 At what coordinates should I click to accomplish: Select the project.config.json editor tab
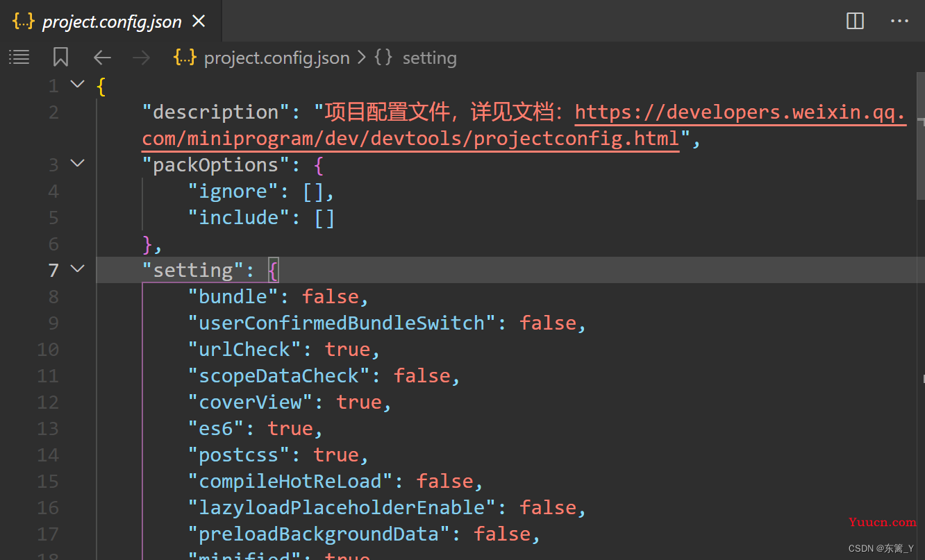(109, 22)
